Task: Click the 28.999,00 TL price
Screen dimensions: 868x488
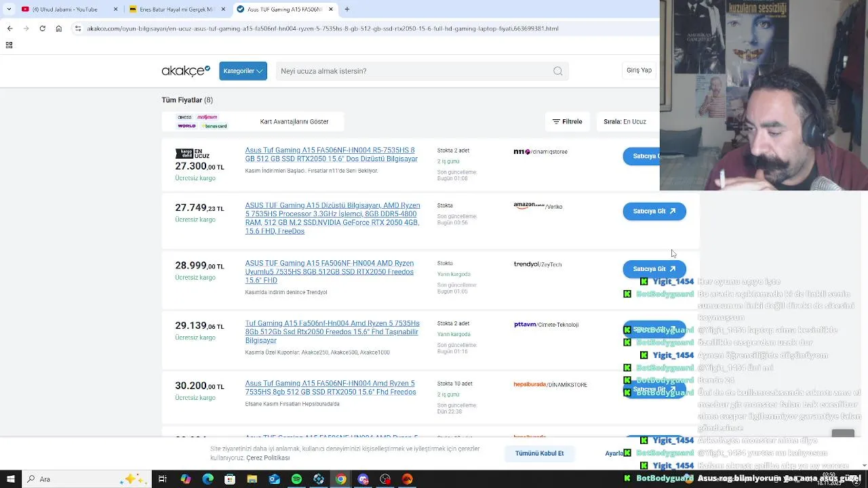Action: [x=199, y=266]
